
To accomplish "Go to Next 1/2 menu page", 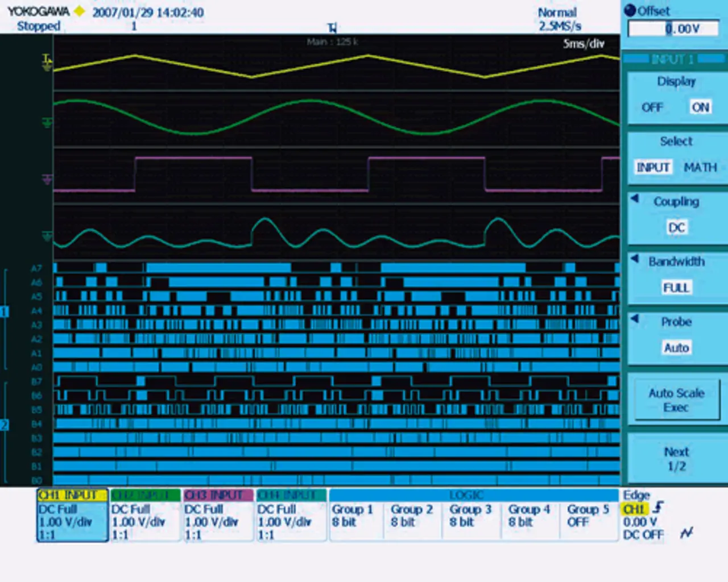I will [676, 459].
